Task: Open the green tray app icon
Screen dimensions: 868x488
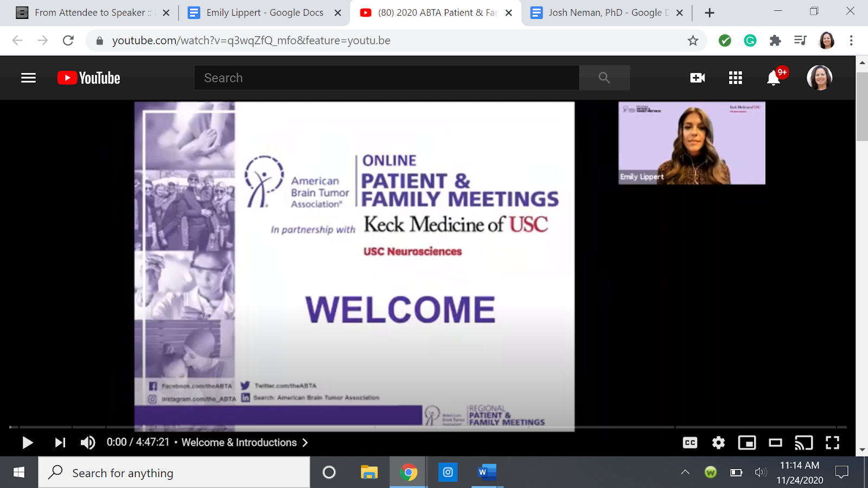Action: click(711, 472)
